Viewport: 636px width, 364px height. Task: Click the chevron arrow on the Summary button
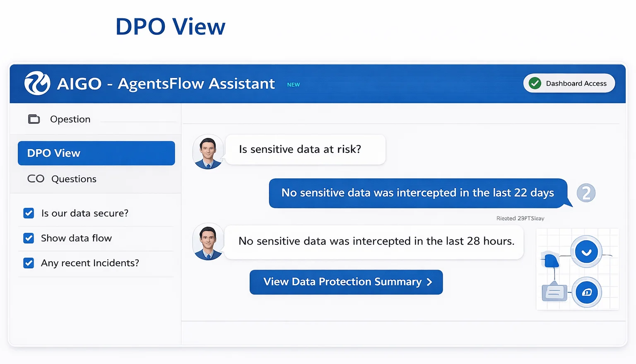[x=429, y=282]
